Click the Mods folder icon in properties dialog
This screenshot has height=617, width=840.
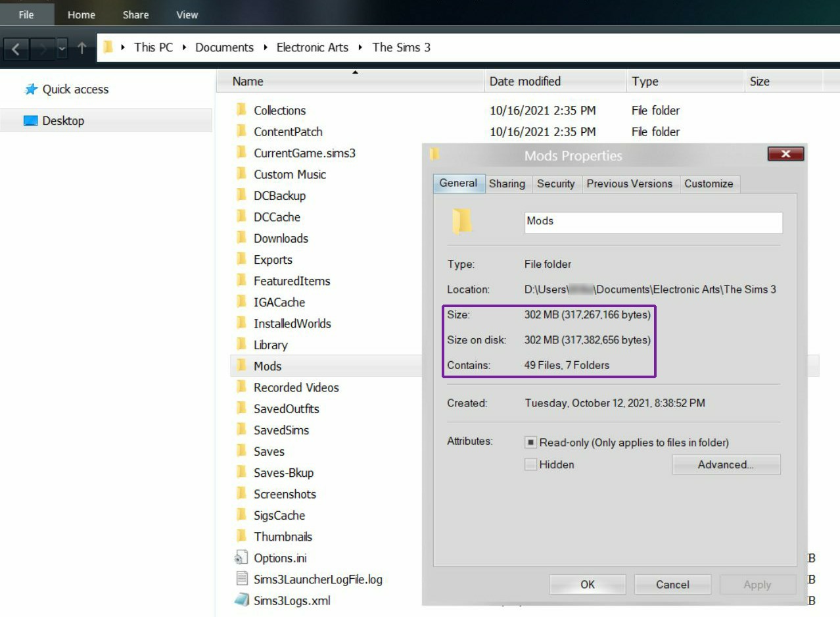[x=461, y=222]
